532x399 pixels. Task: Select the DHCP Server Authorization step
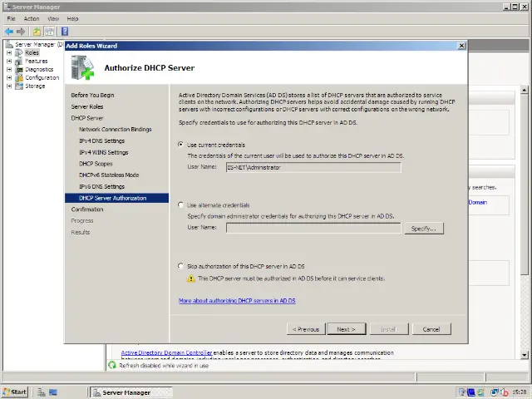(116, 198)
